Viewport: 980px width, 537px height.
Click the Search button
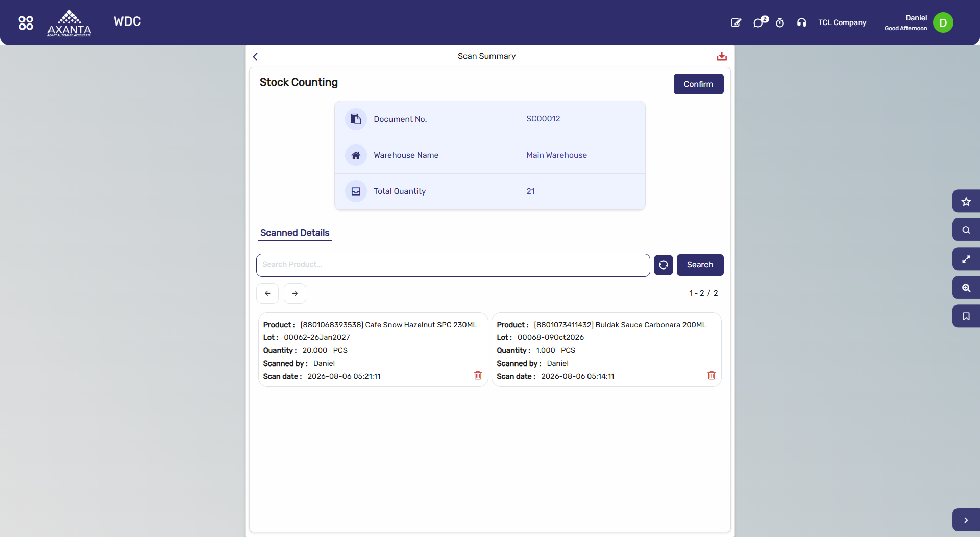click(700, 265)
